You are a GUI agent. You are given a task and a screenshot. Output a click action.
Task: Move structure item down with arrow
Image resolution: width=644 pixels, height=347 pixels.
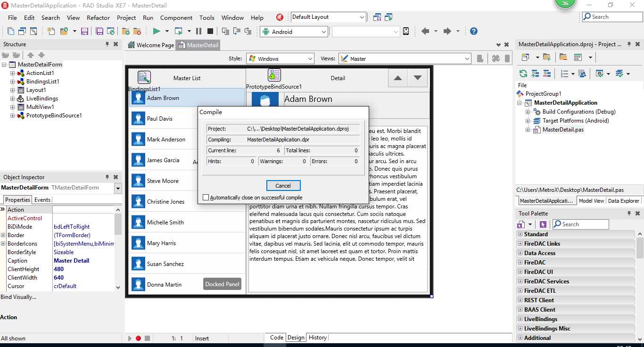coord(41,55)
